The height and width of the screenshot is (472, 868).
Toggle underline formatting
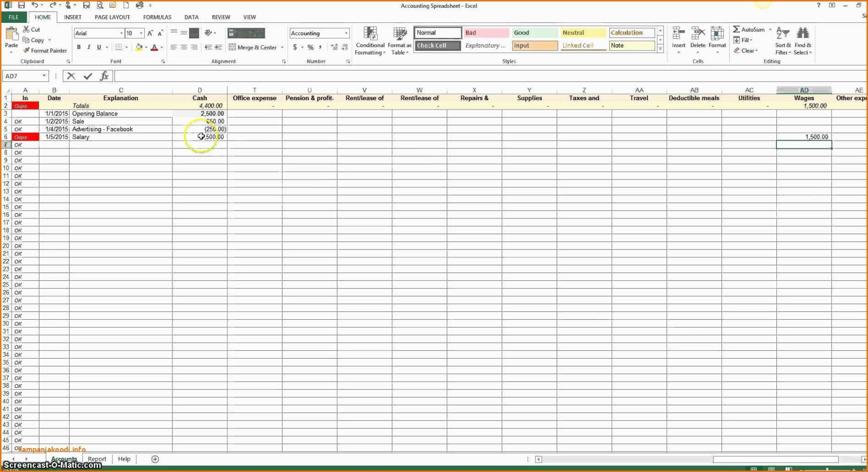tap(98, 47)
